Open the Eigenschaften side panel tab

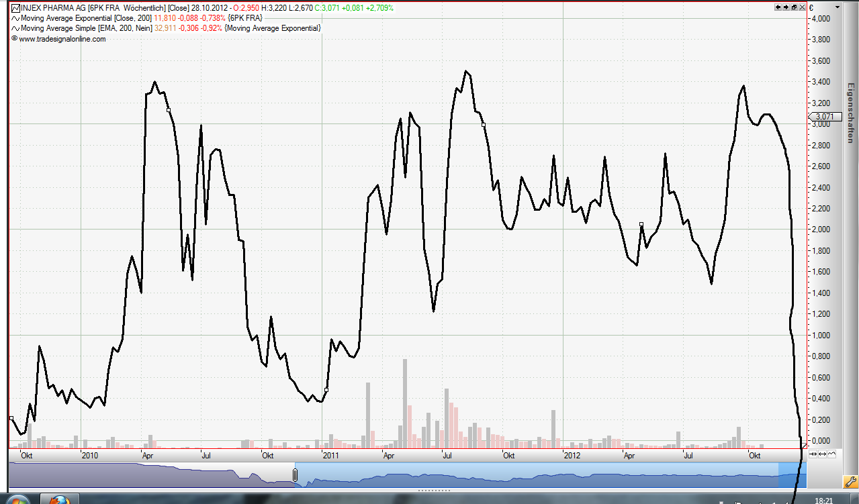pyautogui.click(x=850, y=112)
